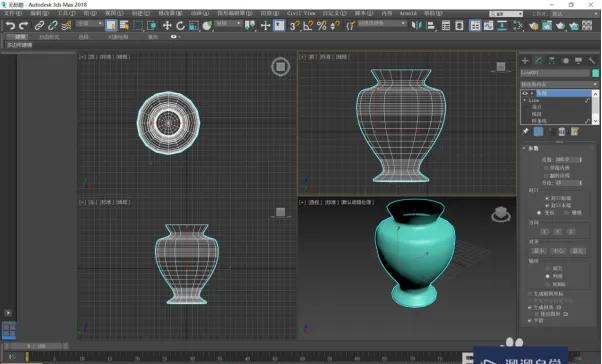The width and height of the screenshot is (602, 364).
Task: Activate the Unlink Selection tool
Action: click(x=53, y=26)
